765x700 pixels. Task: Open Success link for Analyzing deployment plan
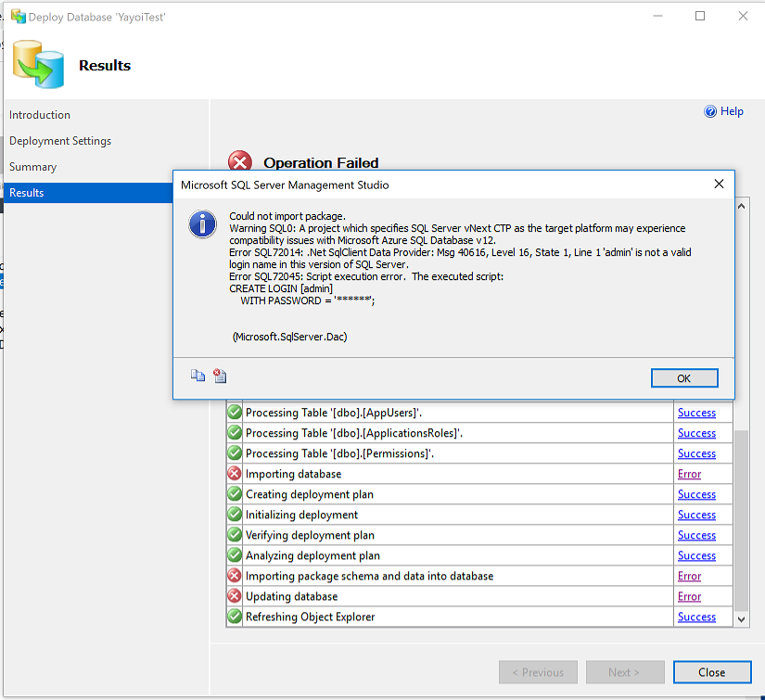[x=696, y=555]
